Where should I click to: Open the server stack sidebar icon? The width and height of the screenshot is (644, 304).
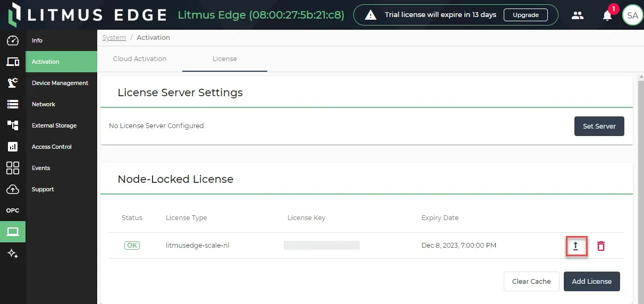(13, 104)
